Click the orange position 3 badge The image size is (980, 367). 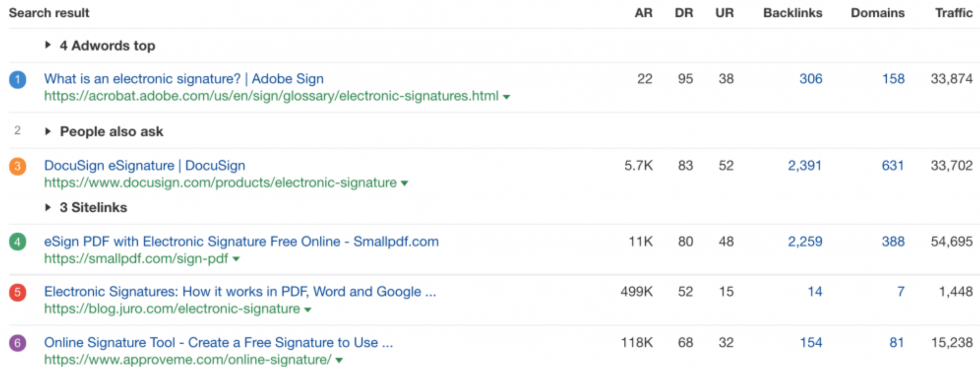click(18, 166)
